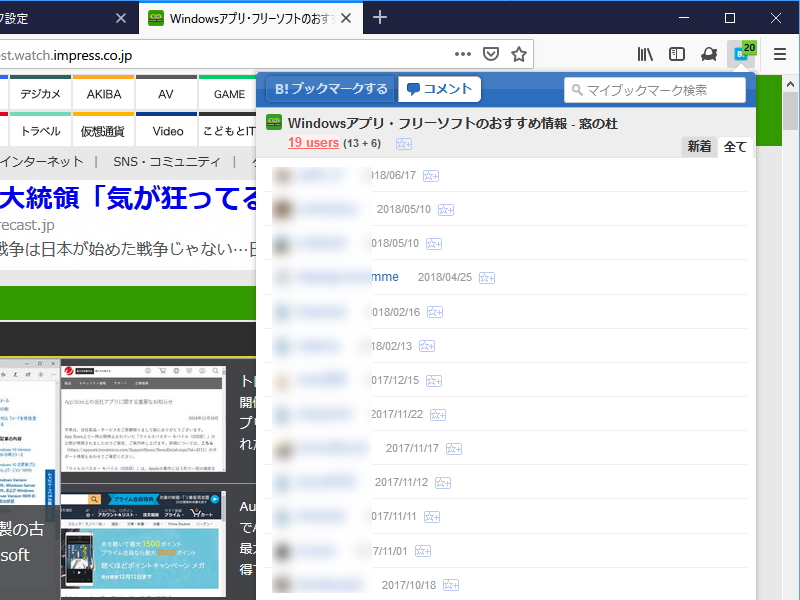The image size is (800, 600).
Task: Switch the bookmark list to 全て
Action: [x=734, y=146]
